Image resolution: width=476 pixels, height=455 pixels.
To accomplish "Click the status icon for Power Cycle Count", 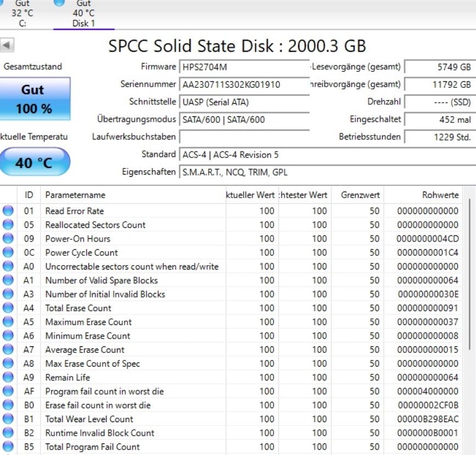I will click(x=8, y=252).
